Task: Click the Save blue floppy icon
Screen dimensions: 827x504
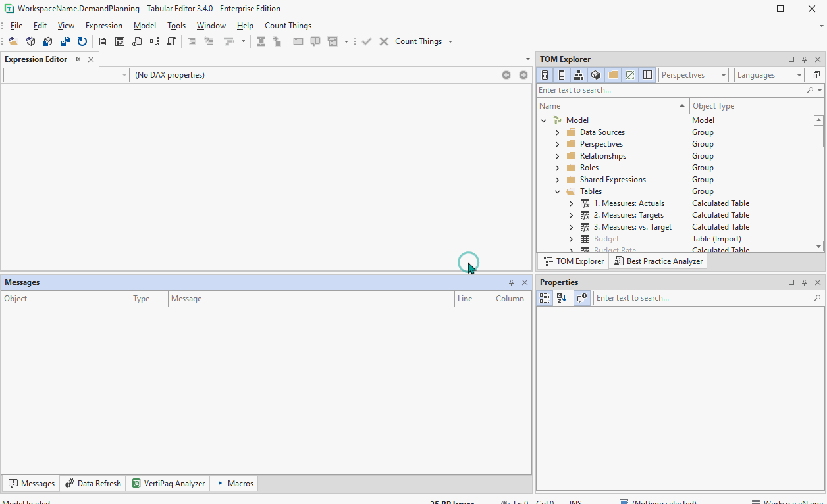Action: coord(65,41)
